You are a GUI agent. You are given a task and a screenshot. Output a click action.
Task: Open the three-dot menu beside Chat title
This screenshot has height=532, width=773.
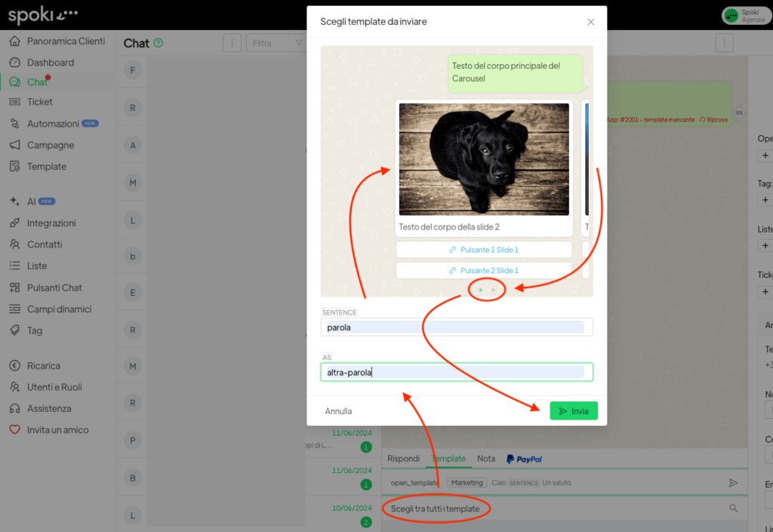pos(233,43)
